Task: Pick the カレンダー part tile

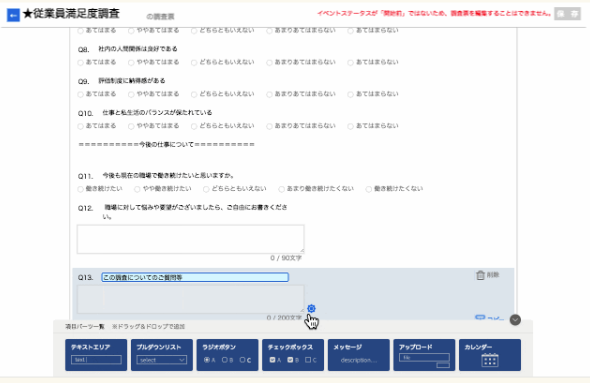Action: tap(490, 355)
